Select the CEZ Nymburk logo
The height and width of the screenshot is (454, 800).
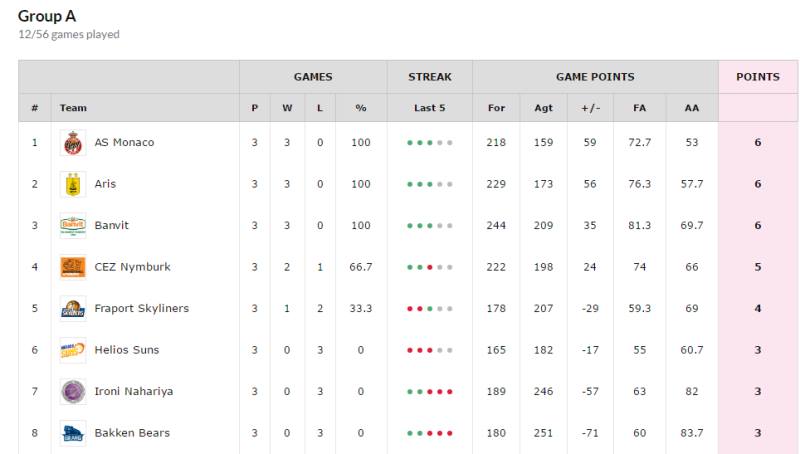pyautogui.click(x=73, y=267)
